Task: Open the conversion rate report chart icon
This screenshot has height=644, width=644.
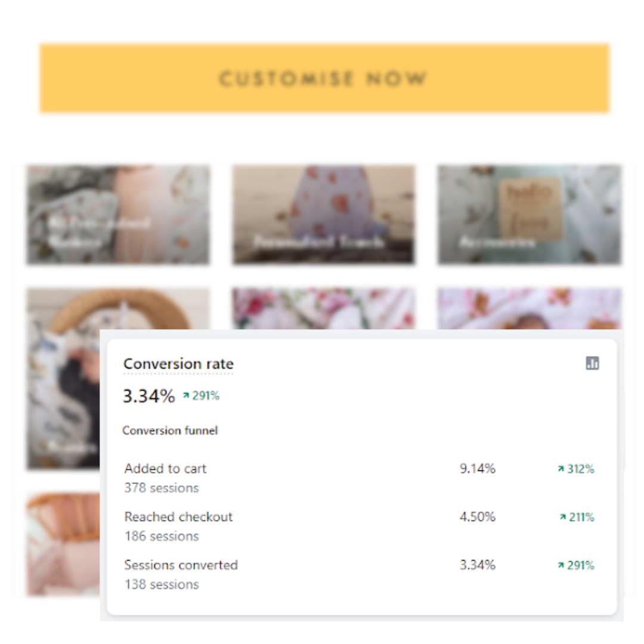Action: (x=592, y=363)
